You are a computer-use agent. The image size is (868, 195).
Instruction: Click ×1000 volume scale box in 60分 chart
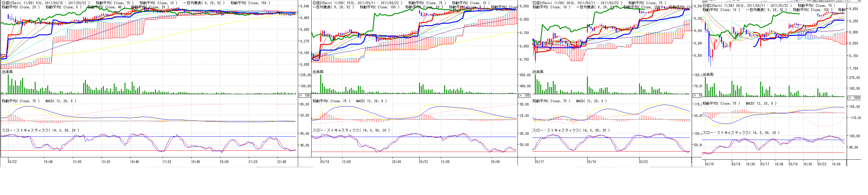[x=854, y=98]
